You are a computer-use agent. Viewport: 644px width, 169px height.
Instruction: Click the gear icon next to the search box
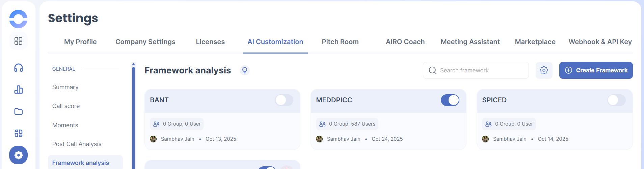pos(544,70)
